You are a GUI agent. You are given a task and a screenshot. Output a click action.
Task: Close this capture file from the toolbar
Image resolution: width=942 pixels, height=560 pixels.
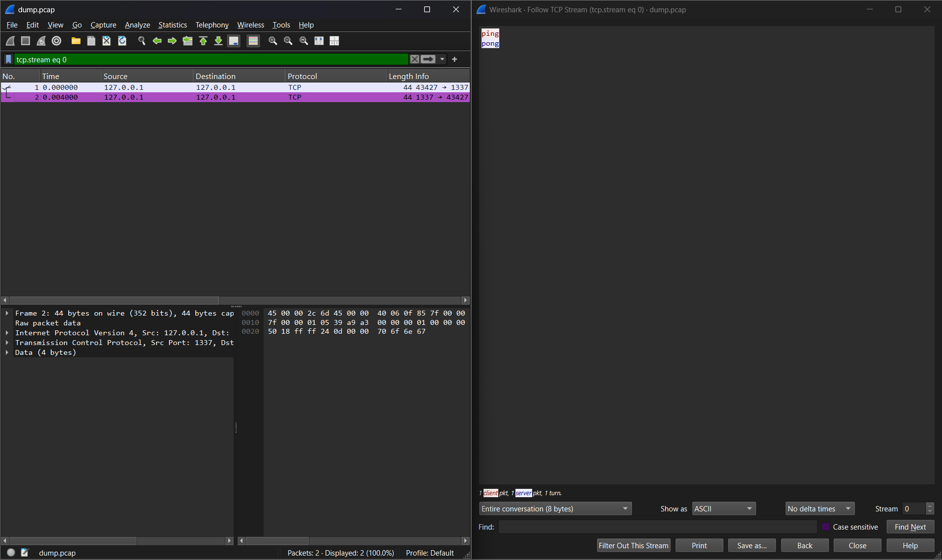[107, 41]
